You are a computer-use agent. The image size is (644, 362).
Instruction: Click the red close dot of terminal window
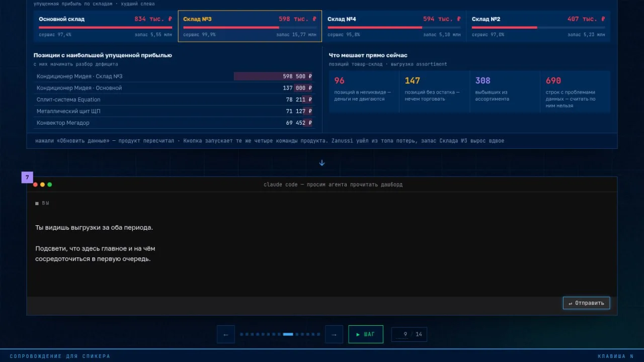[x=35, y=185]
